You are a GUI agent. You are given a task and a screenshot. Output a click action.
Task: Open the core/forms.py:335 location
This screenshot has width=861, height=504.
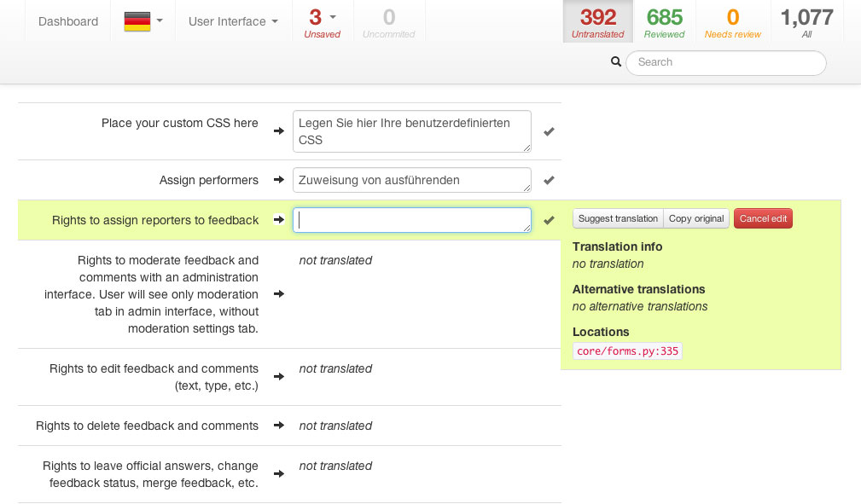click(627, 350)
